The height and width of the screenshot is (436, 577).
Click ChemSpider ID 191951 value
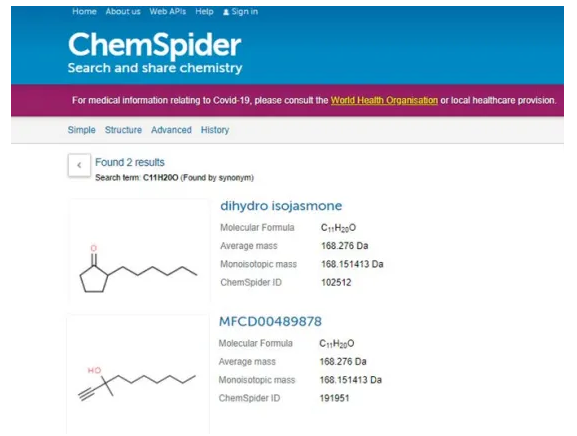click(x=334, y=398)
